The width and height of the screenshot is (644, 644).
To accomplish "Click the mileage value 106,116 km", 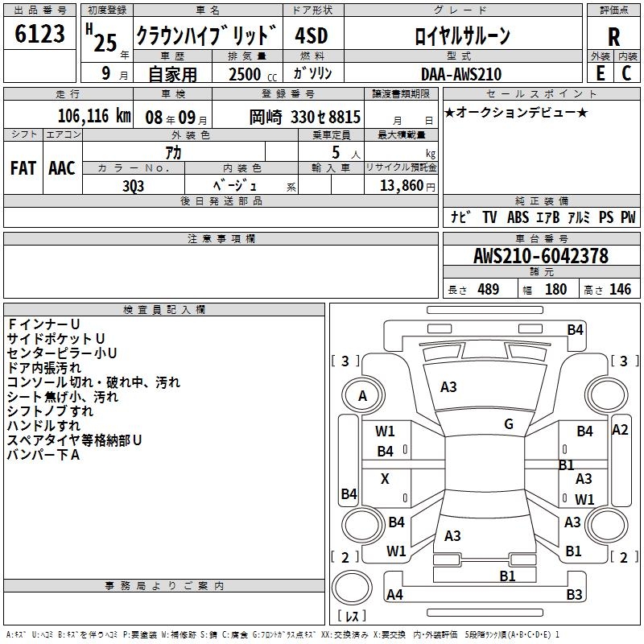I will 93,116.
